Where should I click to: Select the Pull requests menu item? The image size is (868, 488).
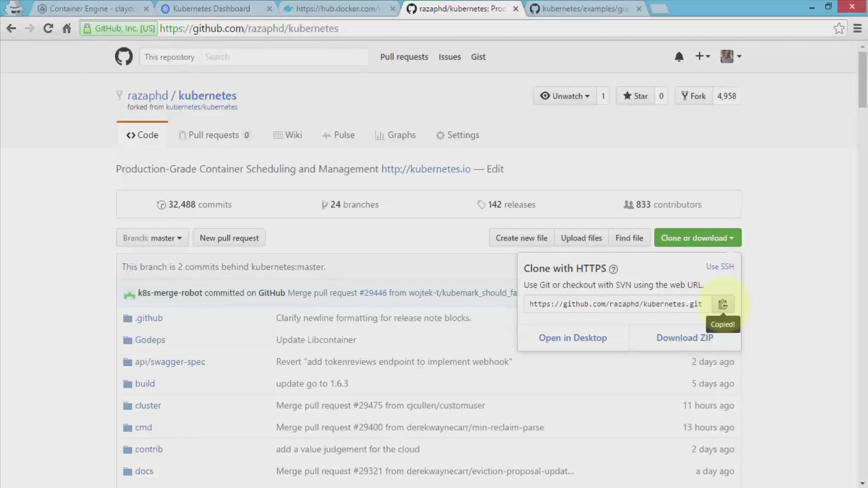tap(404, 56)
